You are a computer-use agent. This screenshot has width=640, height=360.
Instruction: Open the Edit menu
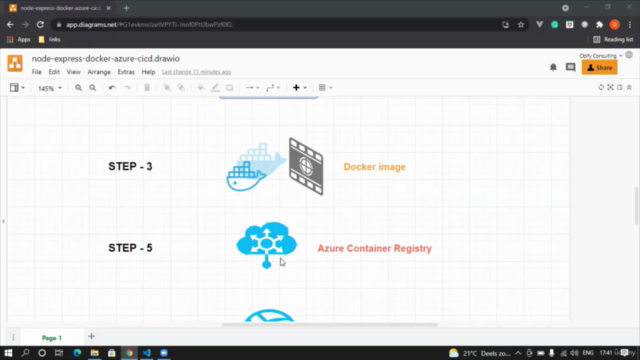tap(54, 72)
